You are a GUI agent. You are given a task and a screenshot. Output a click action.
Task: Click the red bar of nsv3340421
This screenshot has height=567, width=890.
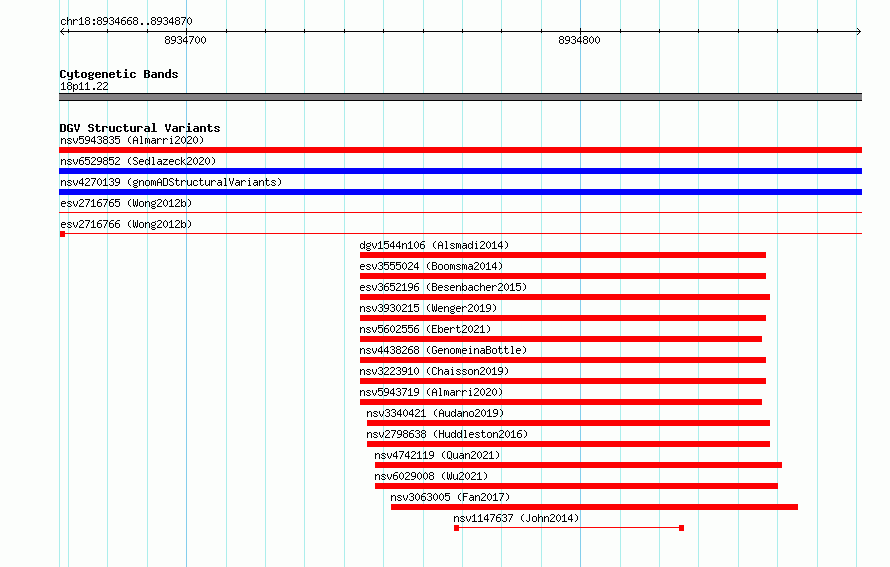[568, 423]
